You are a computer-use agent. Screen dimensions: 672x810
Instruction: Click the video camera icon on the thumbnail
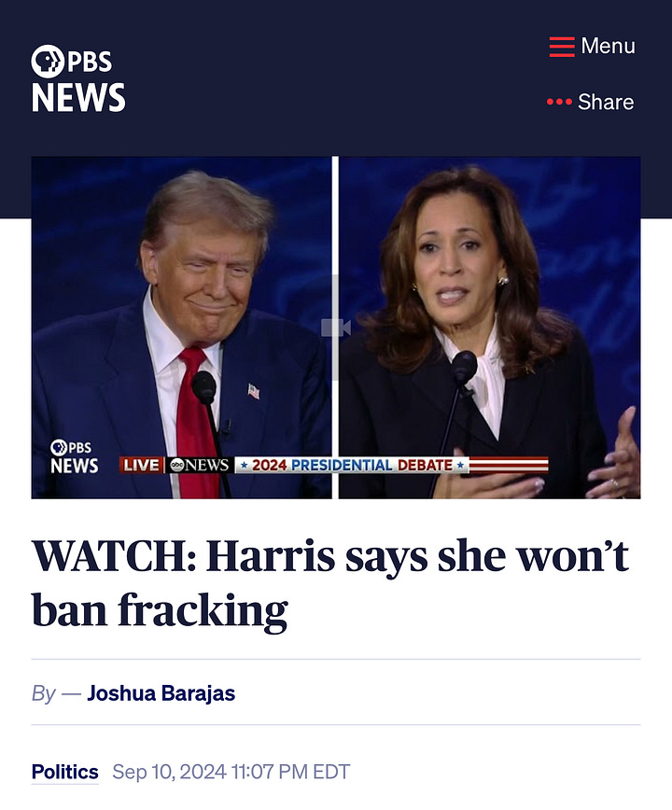pos(336,328)
